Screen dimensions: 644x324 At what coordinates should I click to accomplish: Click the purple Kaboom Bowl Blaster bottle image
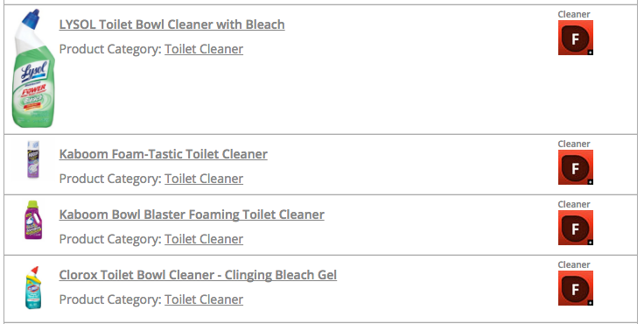click(x=33, y=220)
